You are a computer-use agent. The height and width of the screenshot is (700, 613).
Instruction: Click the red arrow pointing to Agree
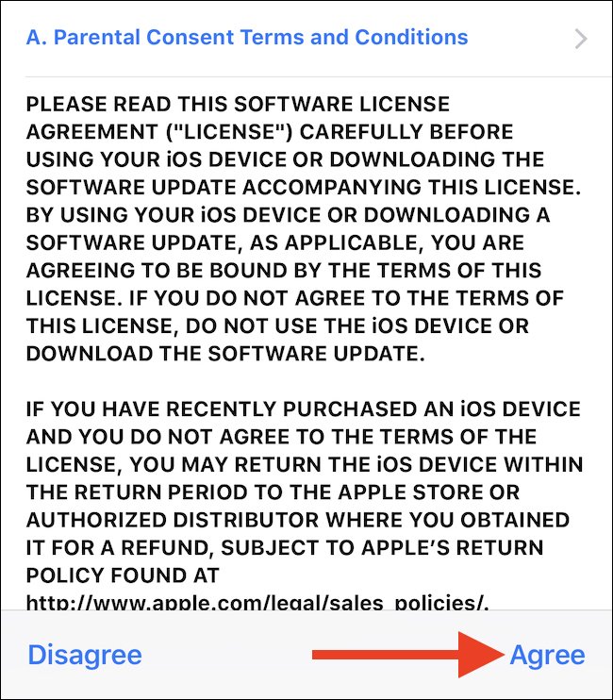tap(408, 655)
